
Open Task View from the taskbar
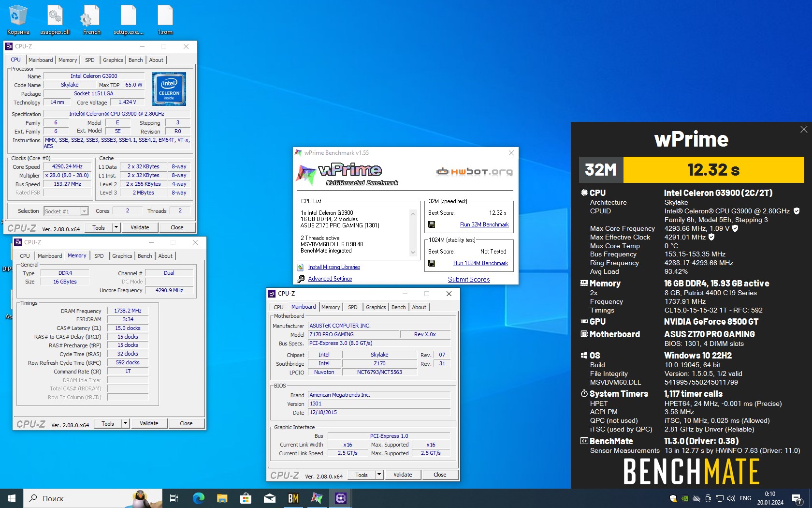174,498
